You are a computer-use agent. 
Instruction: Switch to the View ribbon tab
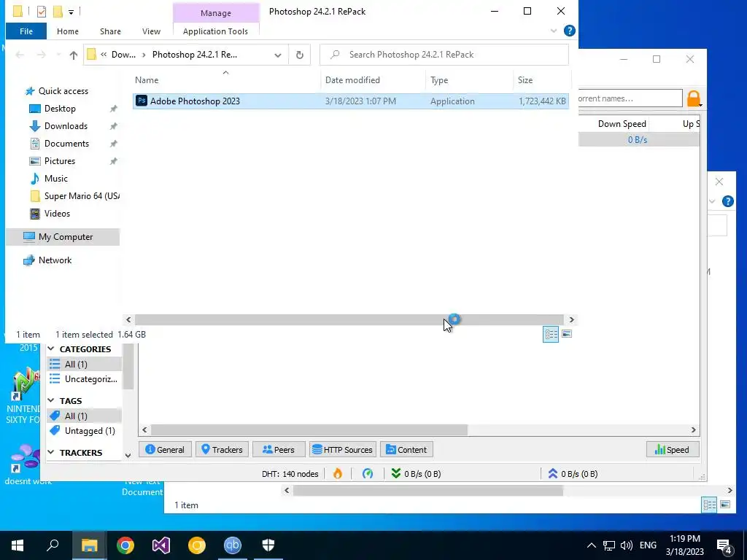pyautogui.click(x=151, y=31)
